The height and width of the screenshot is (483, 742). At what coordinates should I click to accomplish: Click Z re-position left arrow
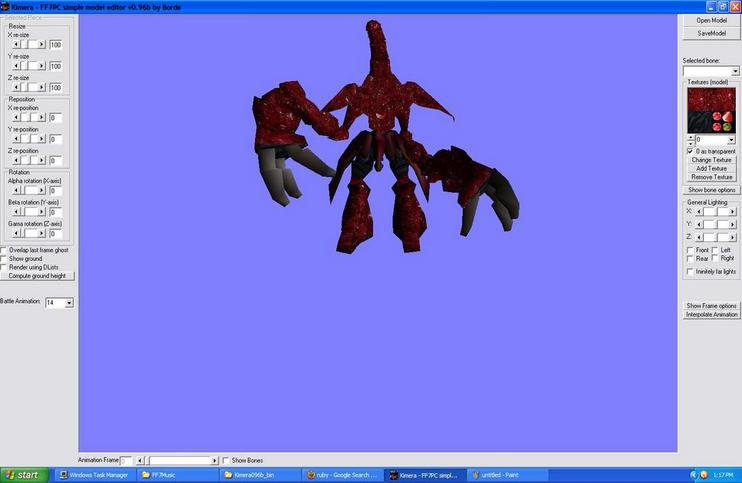(x=17, y=160)
